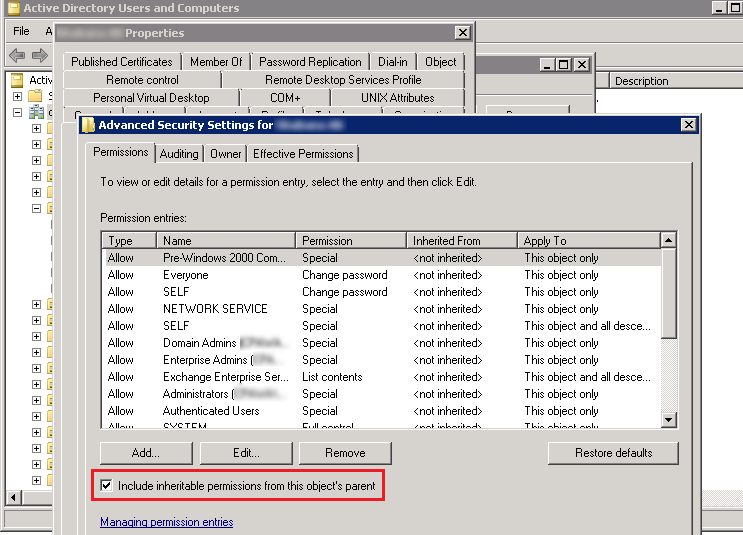Select the Member Of tab in Properties
Screen dimensions: 743x535
216,62
